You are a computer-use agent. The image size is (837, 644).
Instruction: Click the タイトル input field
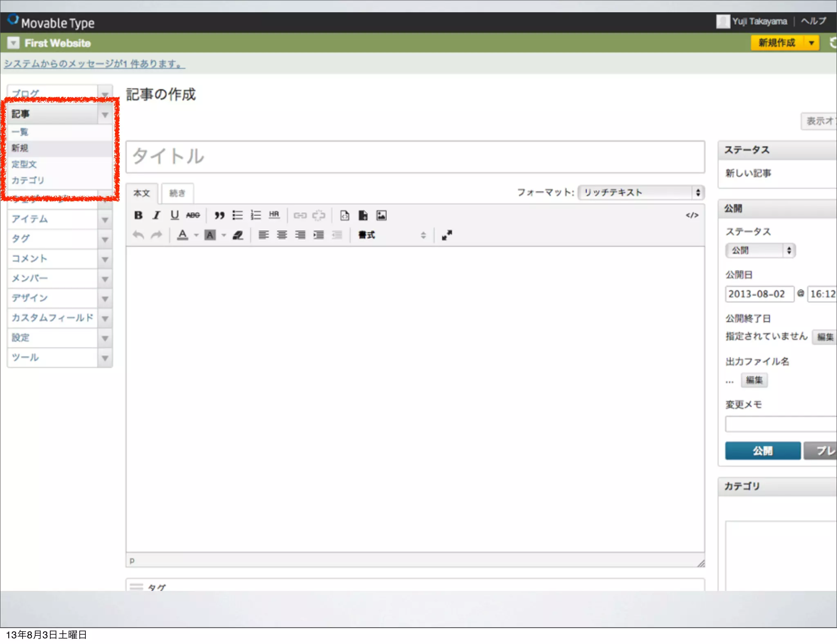(415, 157)
